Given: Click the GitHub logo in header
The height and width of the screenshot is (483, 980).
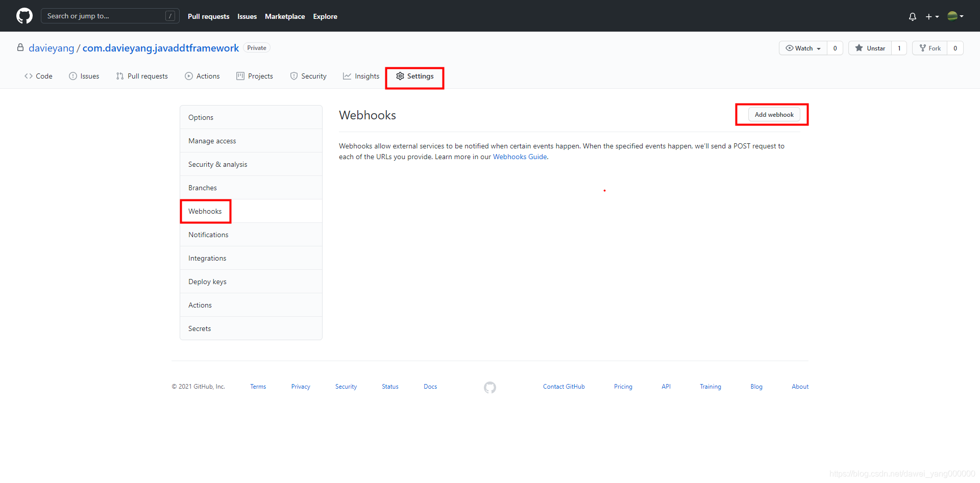Looking at the screenshot, I should click(24, 16).
